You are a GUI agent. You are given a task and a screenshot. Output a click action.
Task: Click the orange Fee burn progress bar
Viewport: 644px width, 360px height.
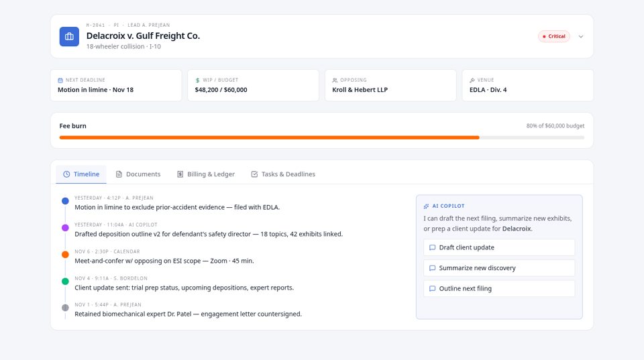click(x=270, y=137)
